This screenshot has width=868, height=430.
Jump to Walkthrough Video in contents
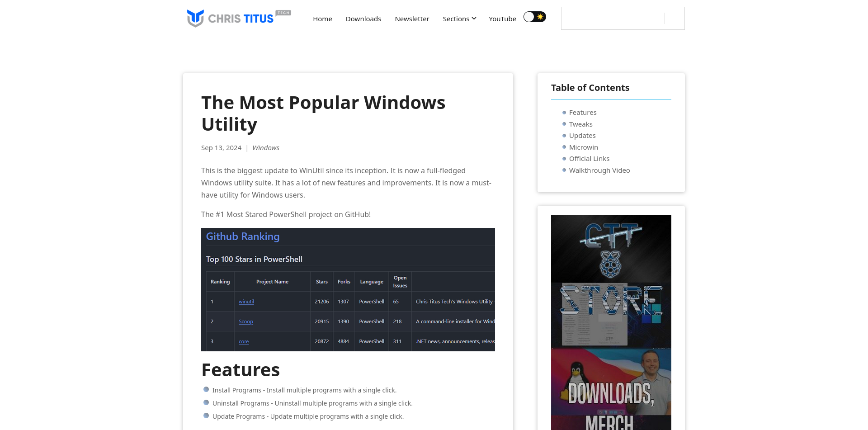599,170
